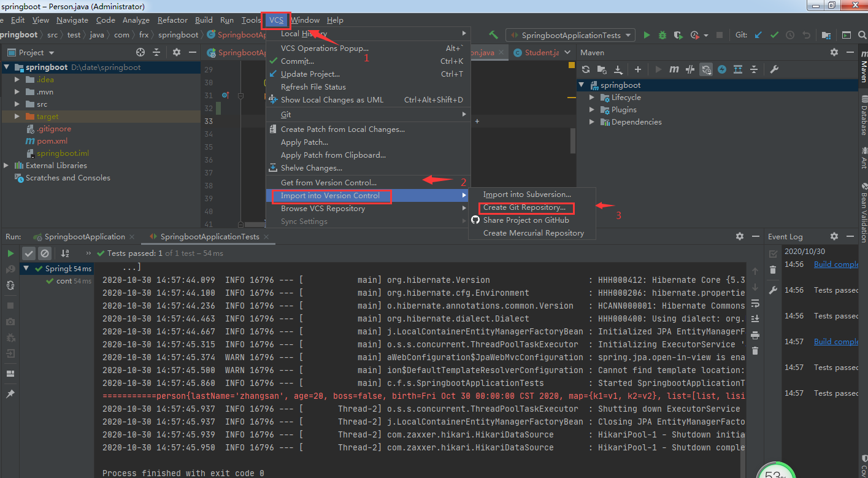Expand src folder in project tree

pyautogui.click(x=17, y=104)
